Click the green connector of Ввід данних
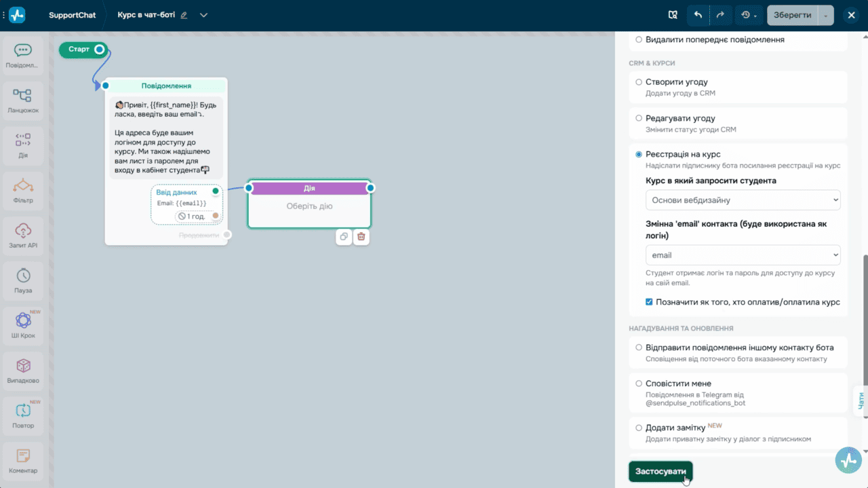 coord(216,191)
